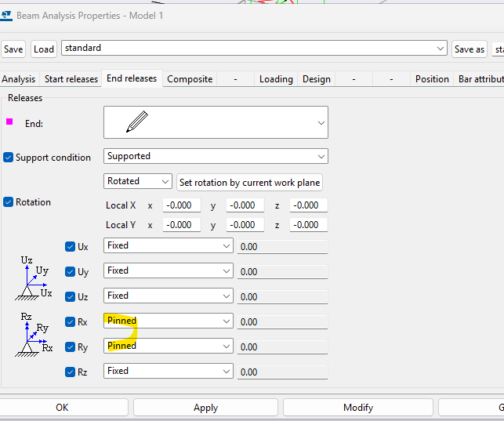Switch to the Loading tab
The height and width of the screenshot is (421, 504).
276,79
